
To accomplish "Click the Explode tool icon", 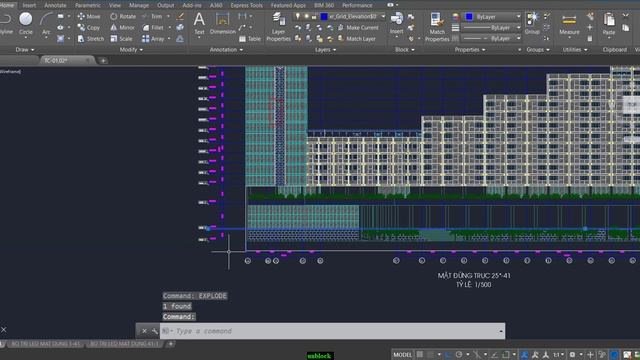I will pos(180,27).
